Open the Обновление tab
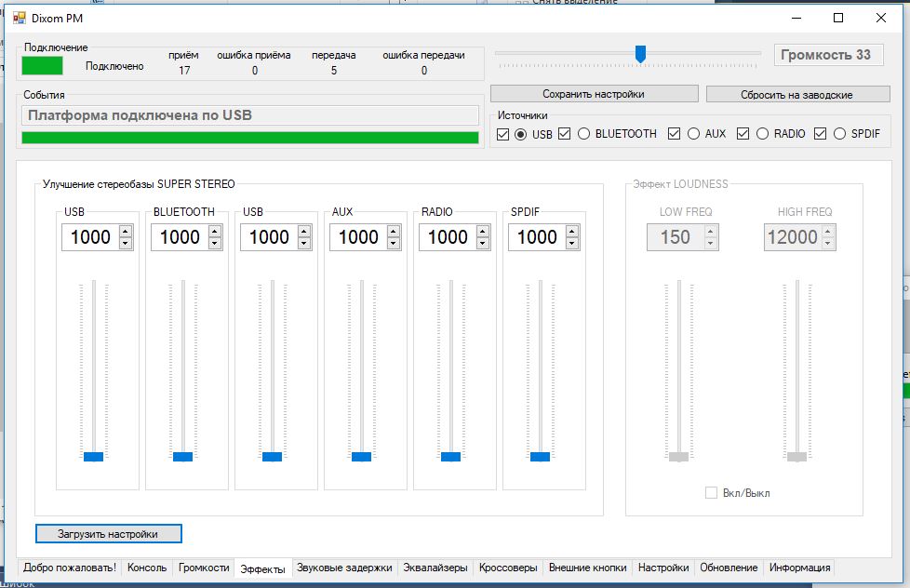Screen dimensions: 910x588 729,568
